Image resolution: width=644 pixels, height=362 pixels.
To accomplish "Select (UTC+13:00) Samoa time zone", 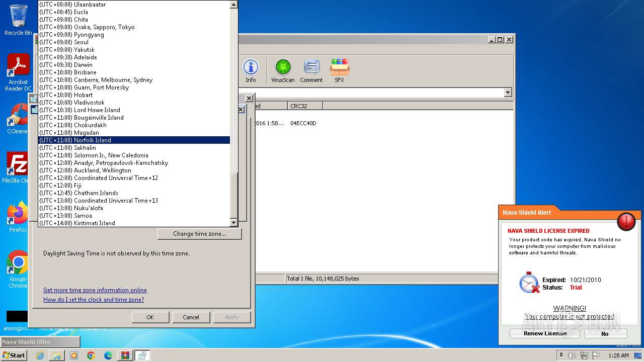I will coord(134,216).
